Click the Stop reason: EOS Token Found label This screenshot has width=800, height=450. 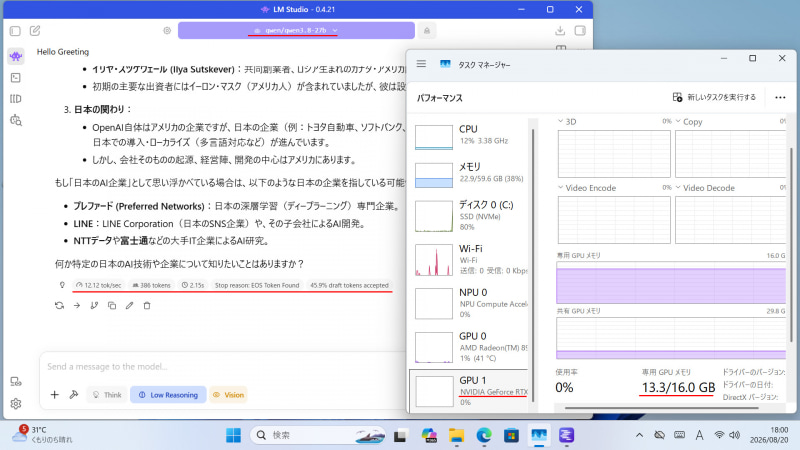click(x=257, y=285)
